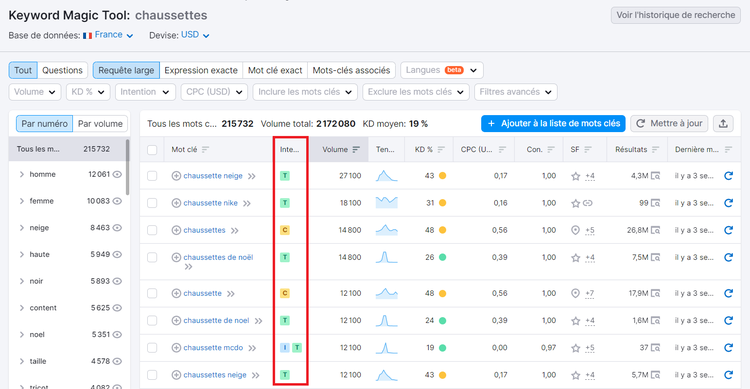Add chaussette nike with plus icon
The height and width of the screenshot is (389, 750).
point(176,203)
